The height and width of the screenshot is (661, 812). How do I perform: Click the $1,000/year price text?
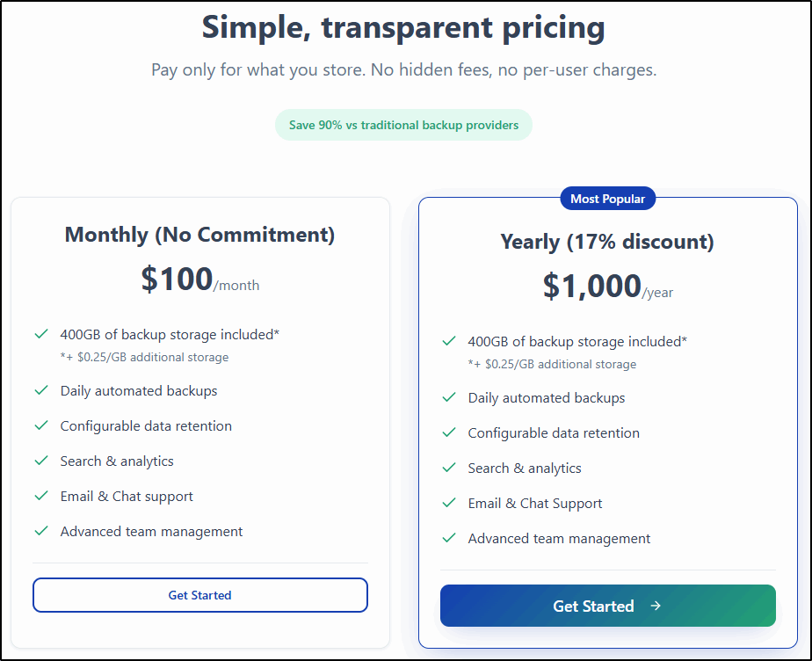click(x=607, y=287)
